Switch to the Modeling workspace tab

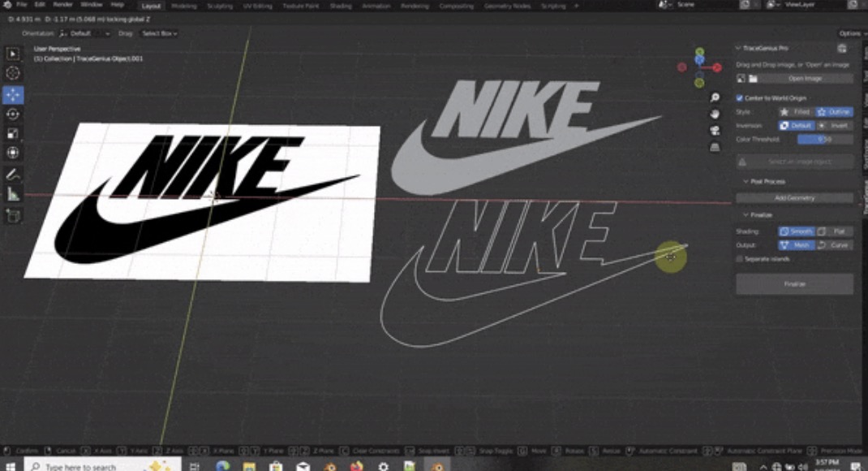(184, 6)
